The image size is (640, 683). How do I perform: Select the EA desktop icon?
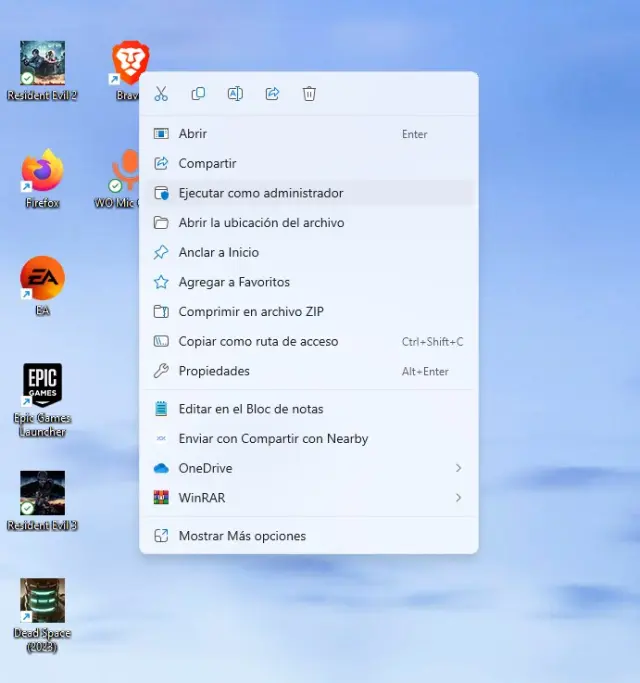(x=42, y=279)
